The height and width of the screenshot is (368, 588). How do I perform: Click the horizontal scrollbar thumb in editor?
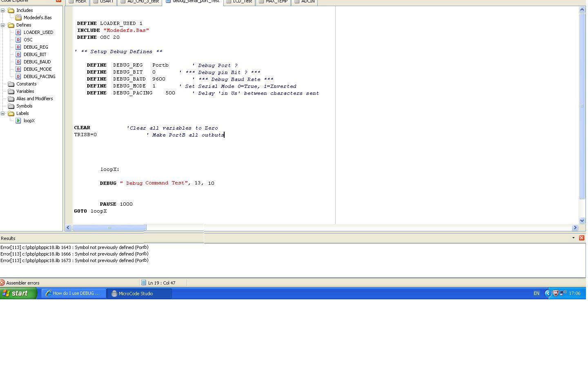point(109,227)
